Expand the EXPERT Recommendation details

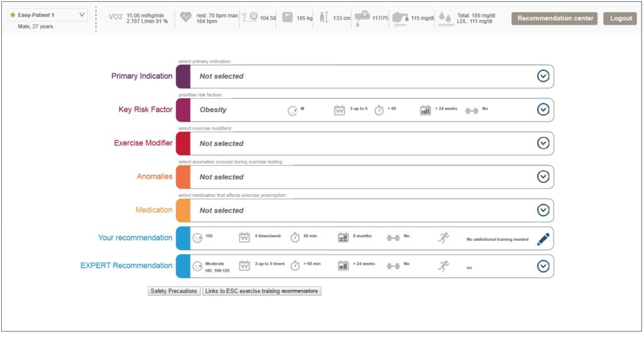(x=543, y=266)
